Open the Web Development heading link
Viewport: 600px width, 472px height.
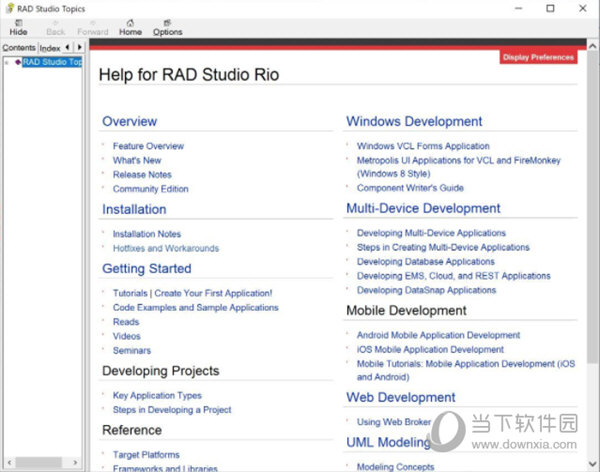[401, 397]
